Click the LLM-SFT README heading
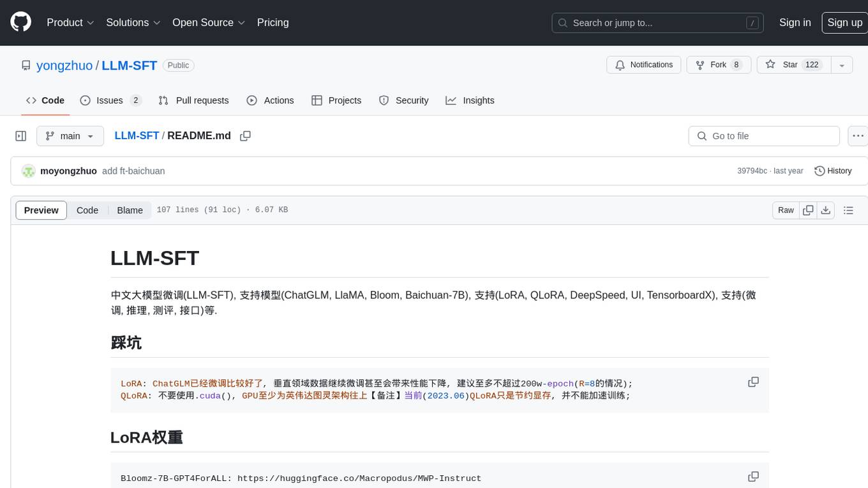Image resolution: width=868 pixels, height=488 pixels. click(x=155, y=258)
